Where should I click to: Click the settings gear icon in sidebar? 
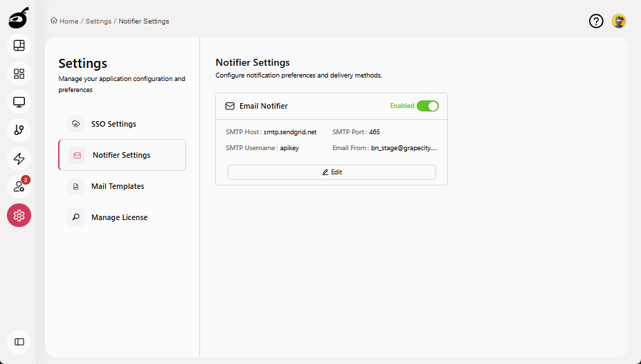point(19,215)
